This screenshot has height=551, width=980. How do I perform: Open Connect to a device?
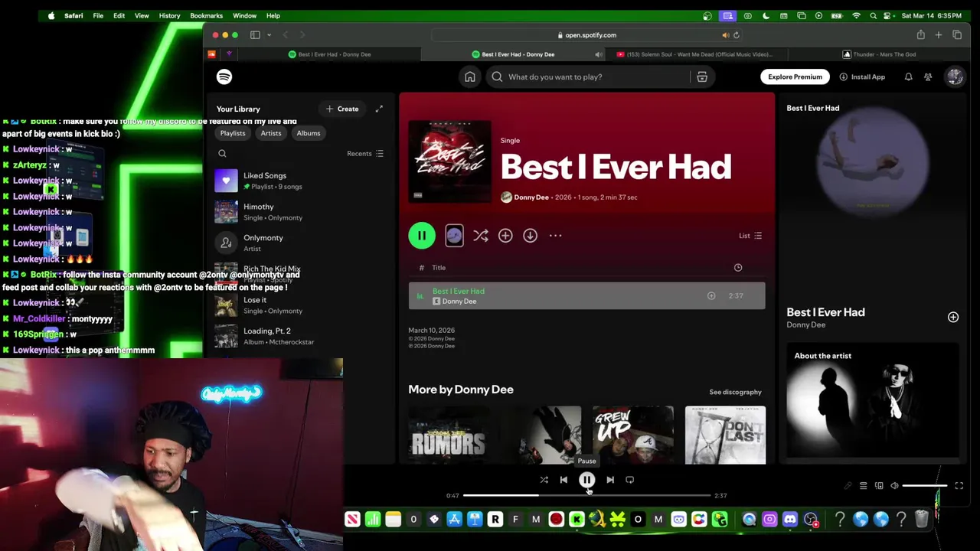tap(879, 486)
